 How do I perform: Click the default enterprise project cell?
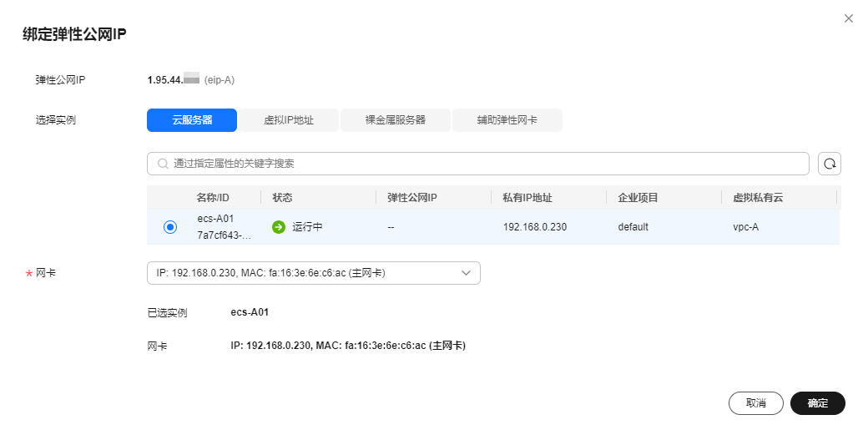(633, 227)
